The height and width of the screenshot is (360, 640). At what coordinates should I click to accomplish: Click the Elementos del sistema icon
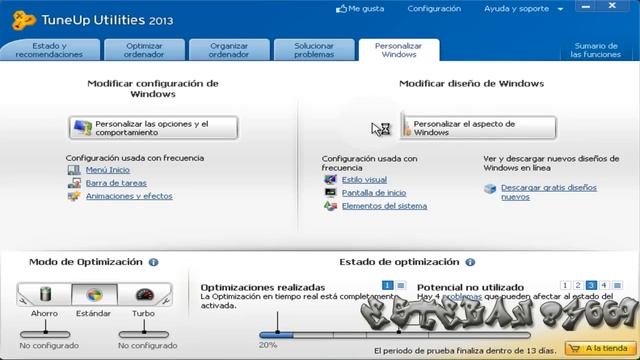point(330,206)
